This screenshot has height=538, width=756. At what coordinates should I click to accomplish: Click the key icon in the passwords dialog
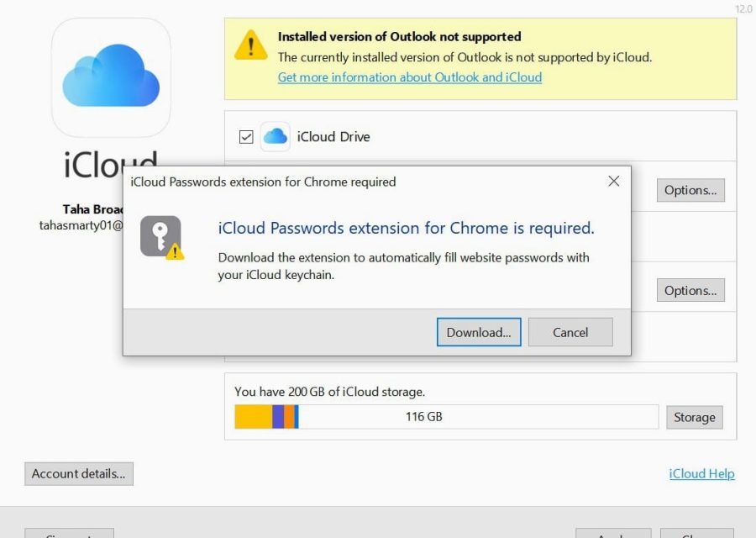point(160,235)
